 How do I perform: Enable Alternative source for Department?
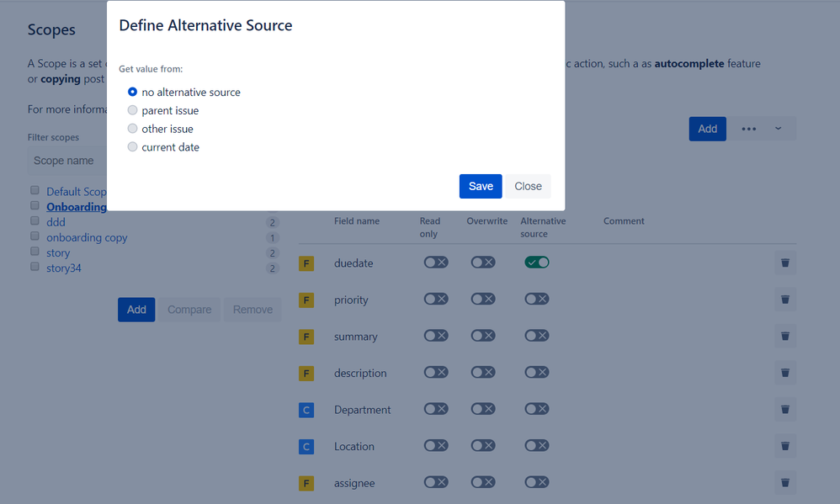pos(537,409)
